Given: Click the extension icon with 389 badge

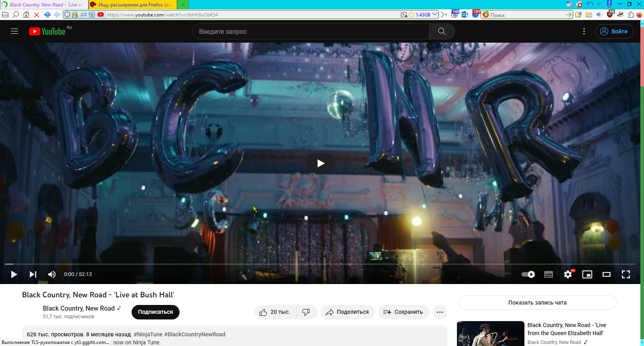Looking at the screenshot, I should click(476, 14).
